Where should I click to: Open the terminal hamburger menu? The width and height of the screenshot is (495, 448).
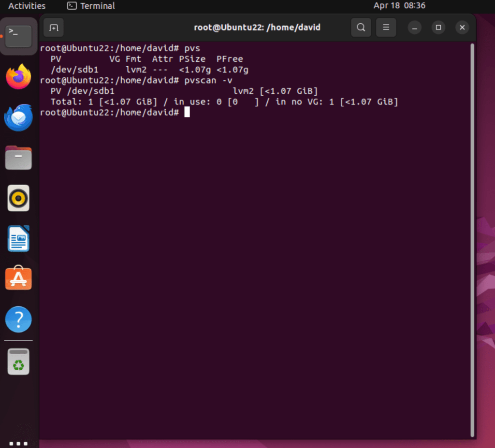386,28
